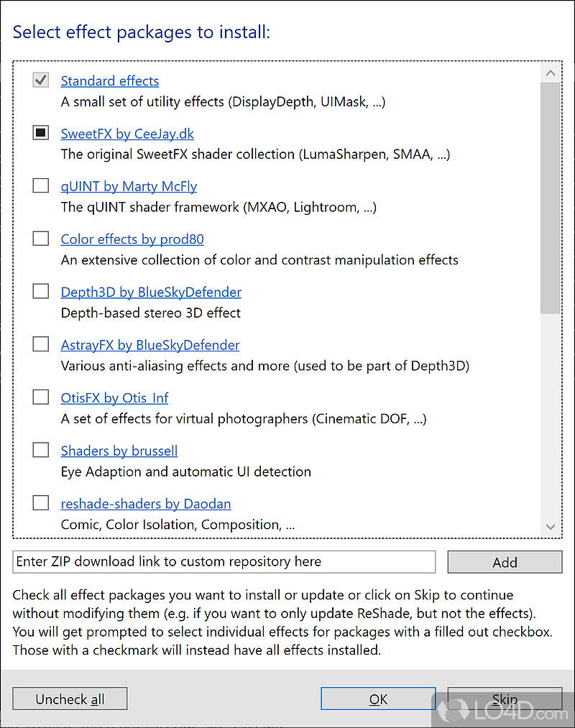Toggle the SweetFX by CeeJay.dk checkbox
The width and height of the screenshot is (575, 728).
[x=41, y=133]
